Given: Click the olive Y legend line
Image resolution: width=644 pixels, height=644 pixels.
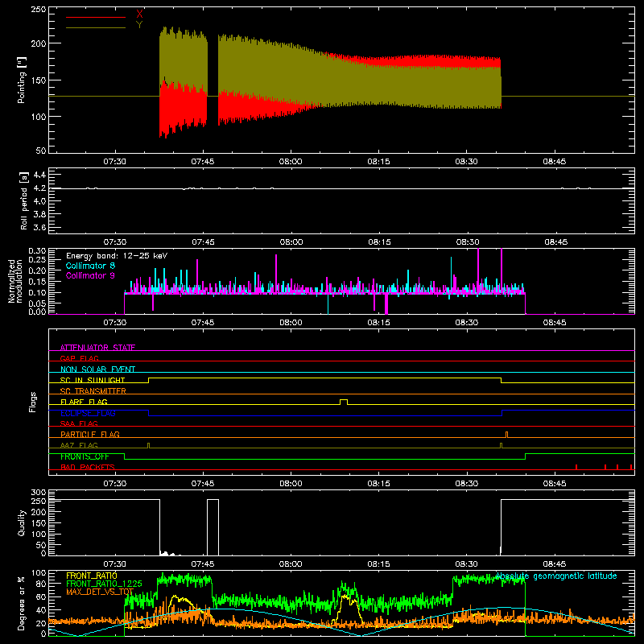Looking at the screenshot, I should coord(96,28).
